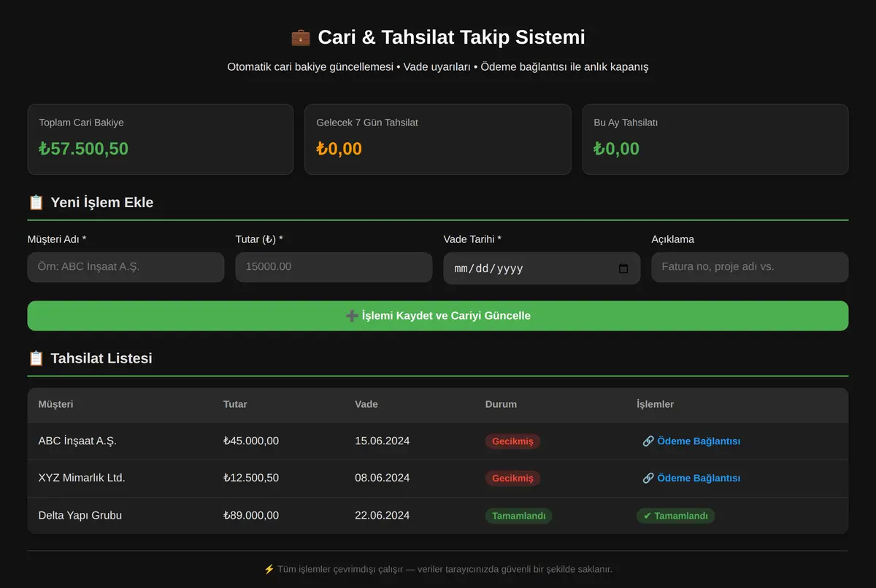The width and height of the screenshot is (876, 588).
Task: Click the clipboard icon beside Yeni İşlem Ekle
Action: coord(36,202)
